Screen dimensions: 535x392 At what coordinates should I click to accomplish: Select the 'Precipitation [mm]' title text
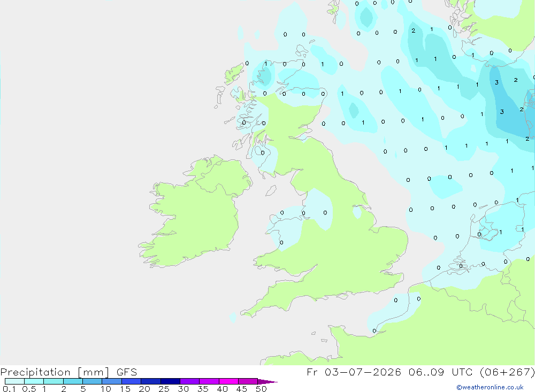55,372
